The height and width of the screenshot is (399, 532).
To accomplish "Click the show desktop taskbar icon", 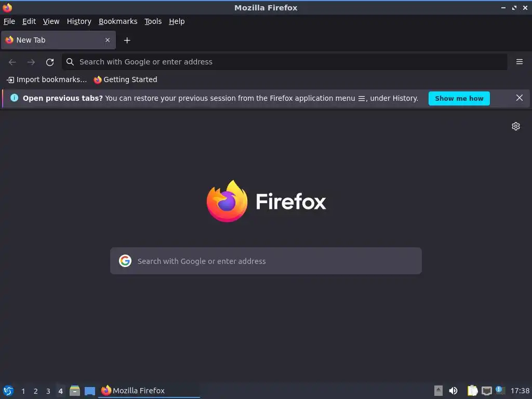I will [89, 391].
